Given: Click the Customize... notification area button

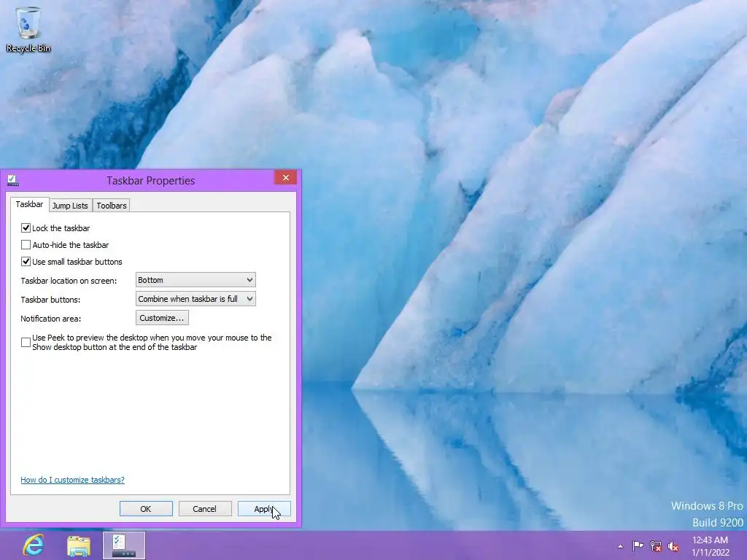Looking at the screenshot, I should tap(162, 318).
